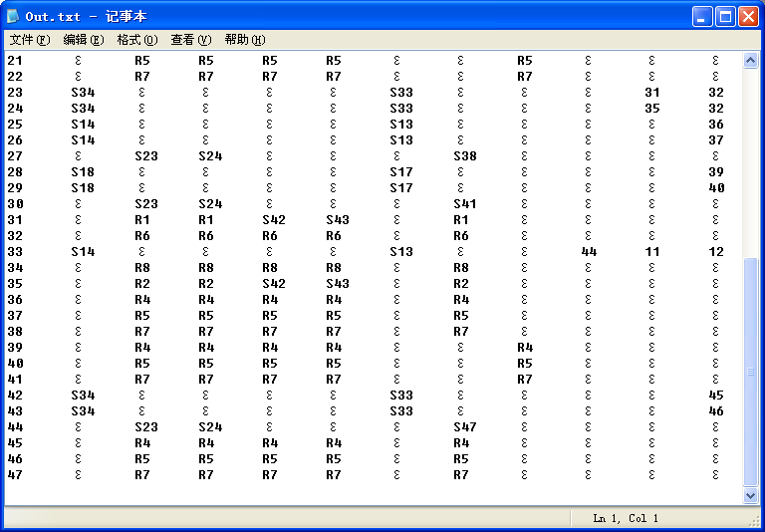Open the 格式(O) menu
This screenshot has width=765, height=532.
[137, 40]
